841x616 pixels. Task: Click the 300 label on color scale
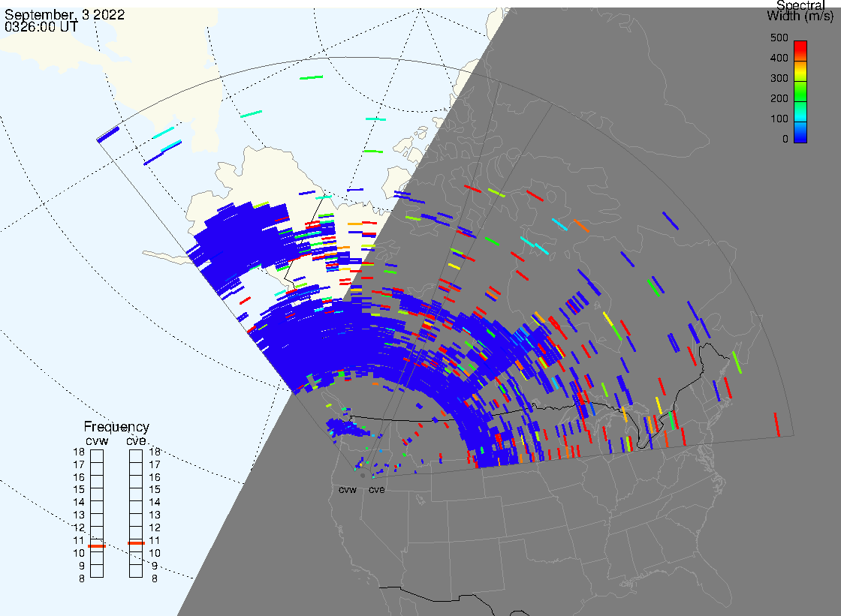(x=779, y=78)
